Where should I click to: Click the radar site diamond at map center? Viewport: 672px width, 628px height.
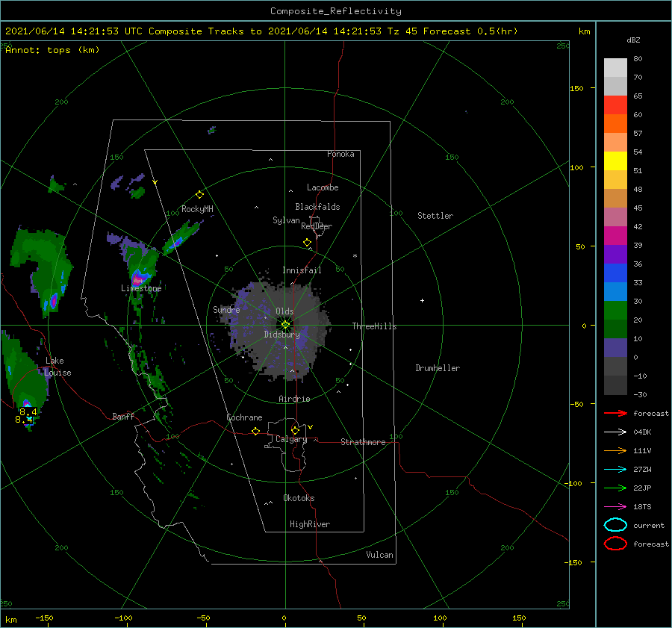(x=285, y=325)
